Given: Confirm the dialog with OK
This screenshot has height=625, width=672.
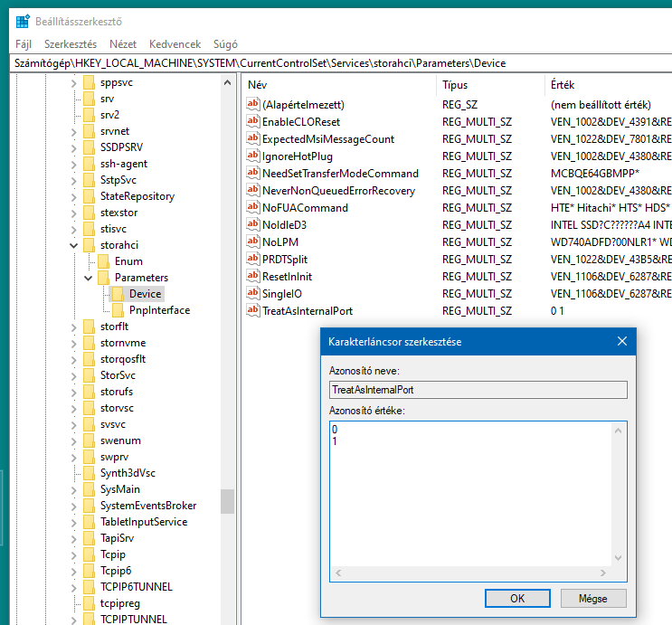Looking at the screenshot, I should point(517,599).
